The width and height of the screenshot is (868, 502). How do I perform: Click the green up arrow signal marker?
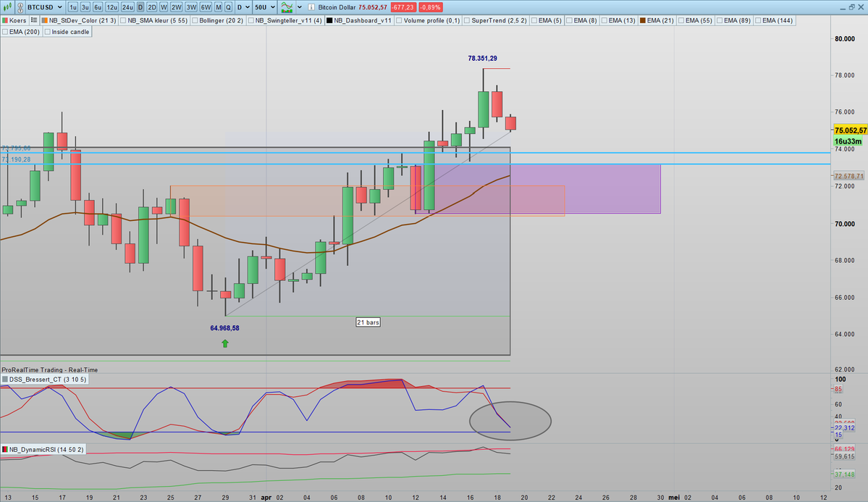click(225, 343)
